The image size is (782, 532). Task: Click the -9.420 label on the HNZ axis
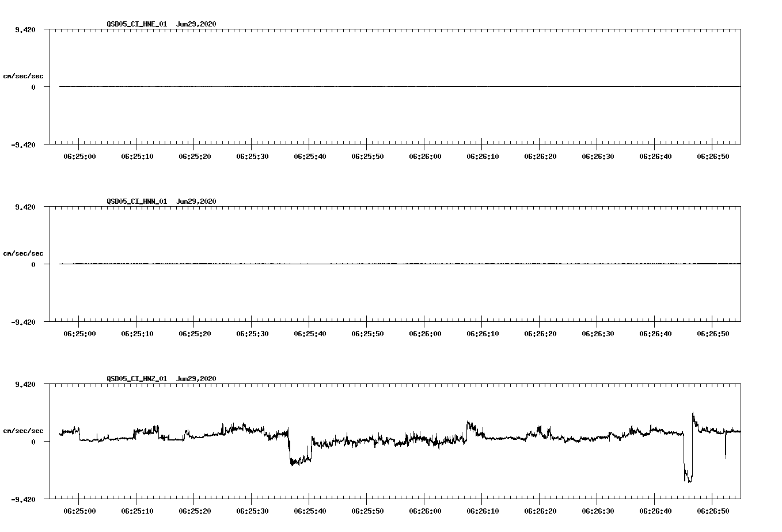click(24, 500)
